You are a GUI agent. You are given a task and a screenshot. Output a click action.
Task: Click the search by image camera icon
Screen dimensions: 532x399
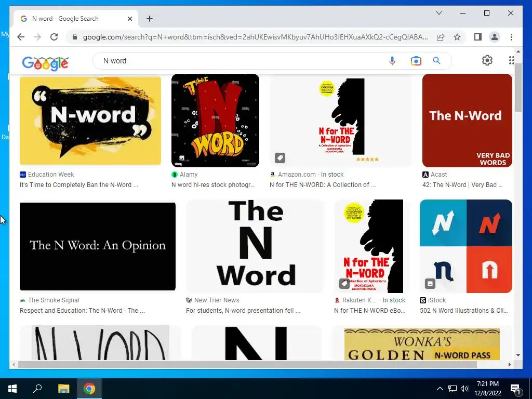tap(416, 61)
